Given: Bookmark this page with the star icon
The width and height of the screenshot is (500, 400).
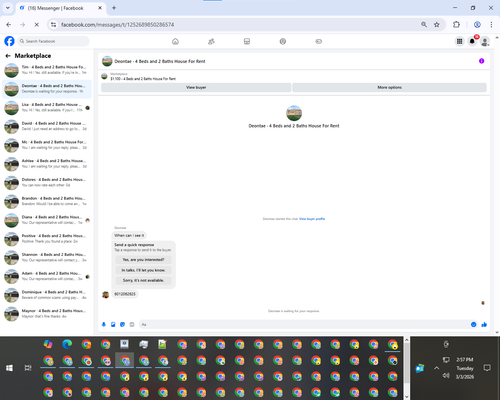Looking at the screenshot, I should click(x=437, y=24).
